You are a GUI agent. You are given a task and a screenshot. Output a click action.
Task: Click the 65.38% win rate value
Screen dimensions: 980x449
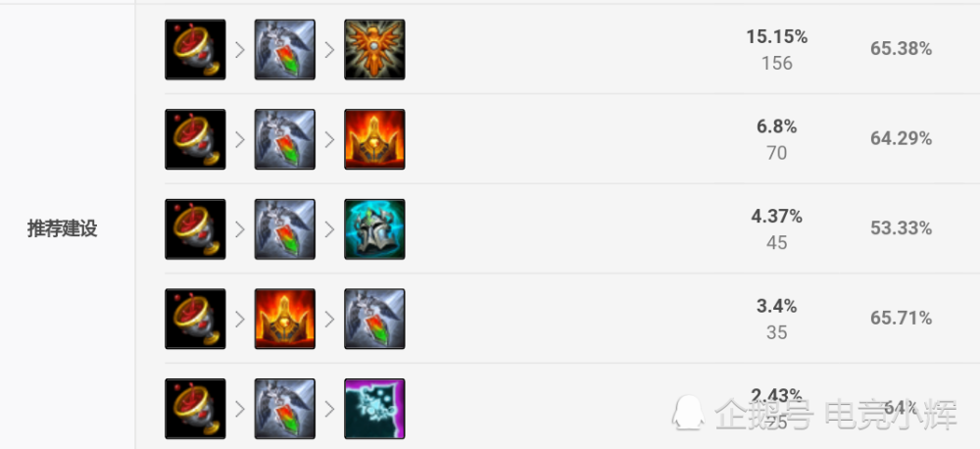tap(902, 49)
